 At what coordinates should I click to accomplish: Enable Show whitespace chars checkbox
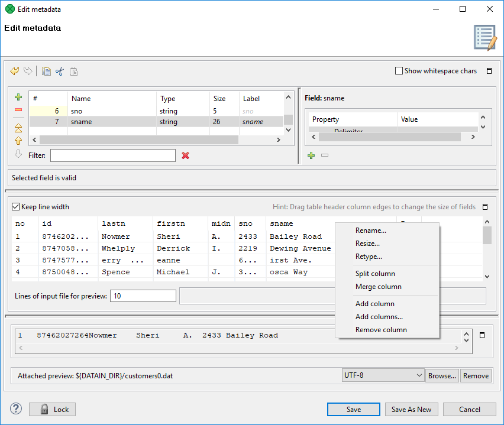[399, 71]
